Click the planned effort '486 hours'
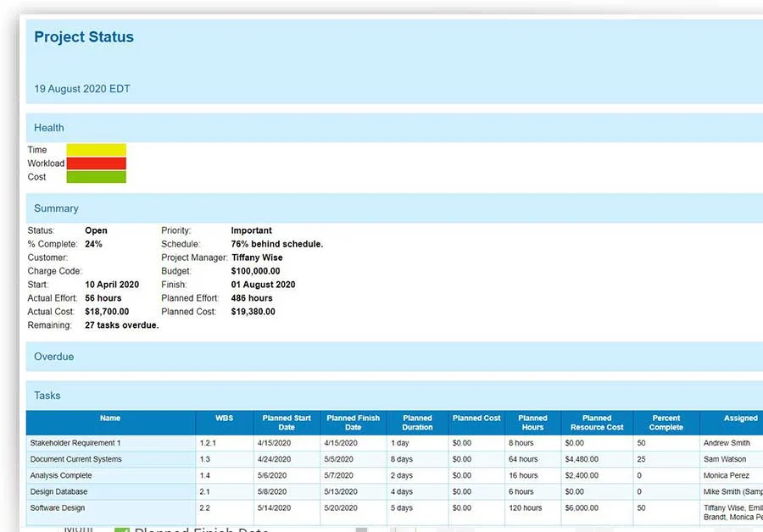The height and width of the screenshot is (532, 763). click(x=252, y=298)
